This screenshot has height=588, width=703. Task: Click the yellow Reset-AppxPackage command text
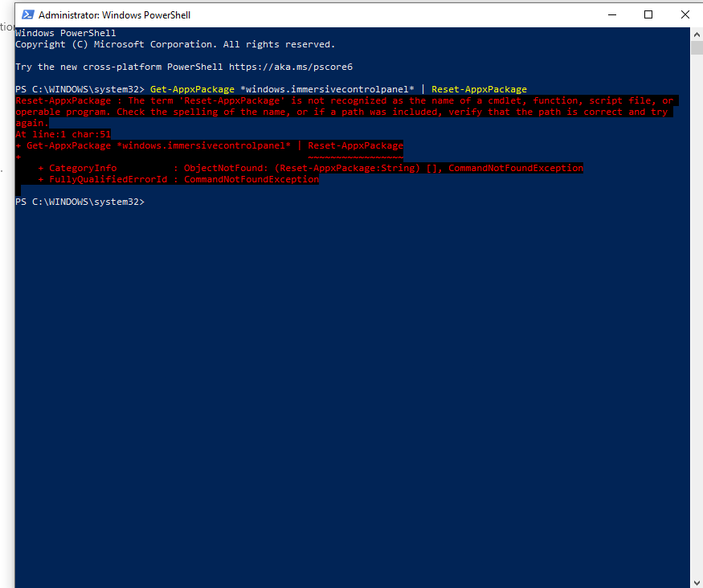479,89
